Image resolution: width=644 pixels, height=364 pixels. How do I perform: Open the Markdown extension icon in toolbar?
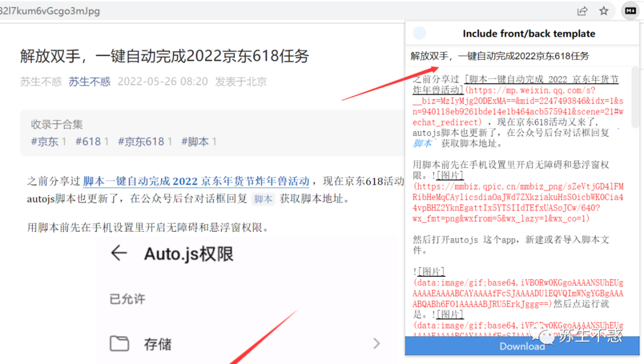click(x=630, y=11)
